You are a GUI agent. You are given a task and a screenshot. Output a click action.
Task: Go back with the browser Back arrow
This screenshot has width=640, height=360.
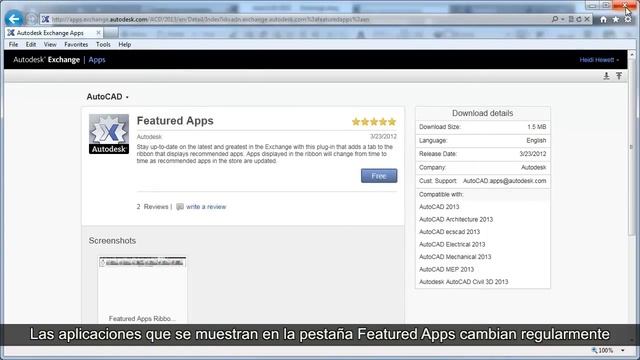(x=14, y=19)
